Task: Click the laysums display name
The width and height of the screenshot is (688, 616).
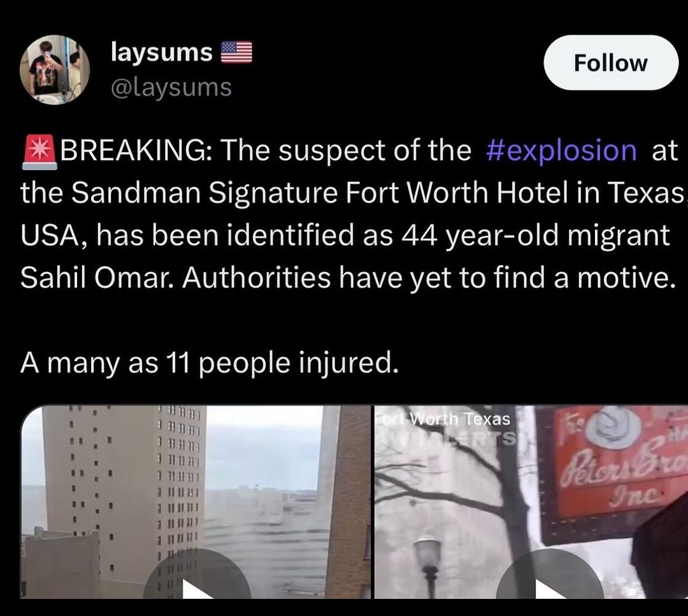Action: 161,52
